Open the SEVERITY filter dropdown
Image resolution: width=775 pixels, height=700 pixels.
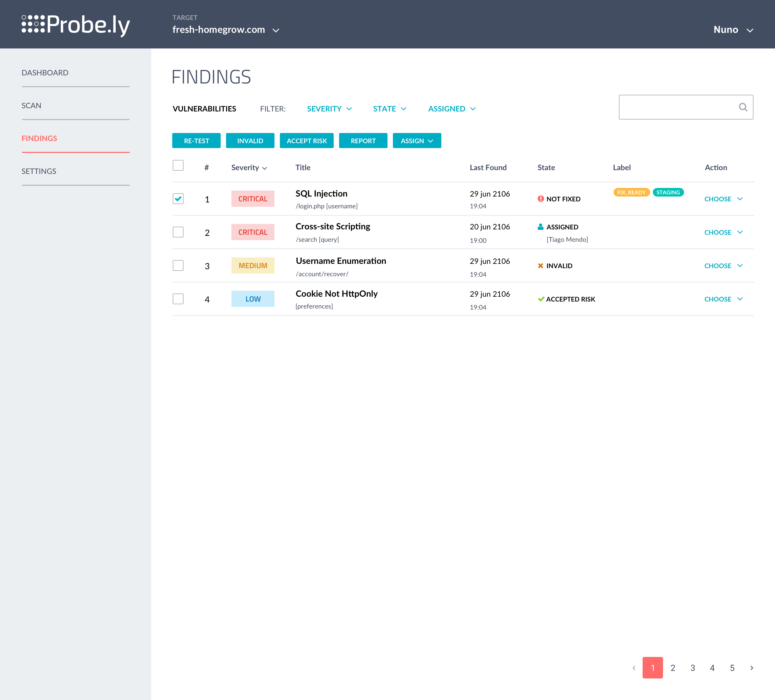tap(329, 108)
